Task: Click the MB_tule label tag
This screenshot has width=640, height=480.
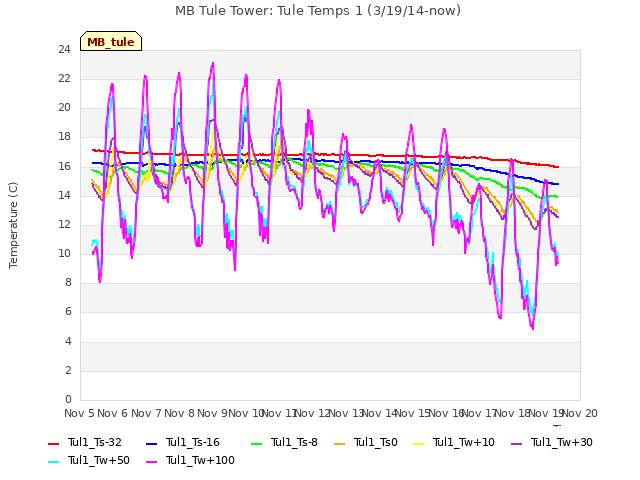Action: click(x=111, y=41)
